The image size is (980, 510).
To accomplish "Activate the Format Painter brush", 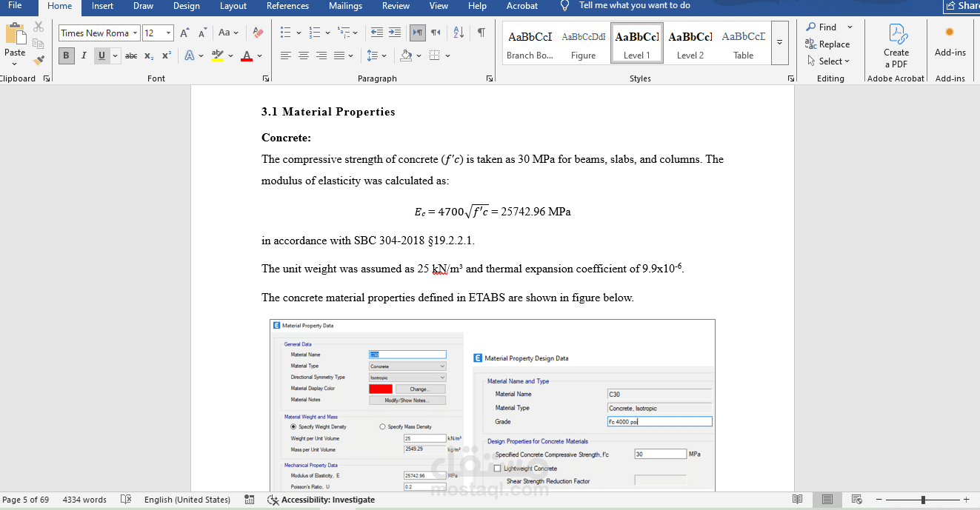I will pos(39,60).
